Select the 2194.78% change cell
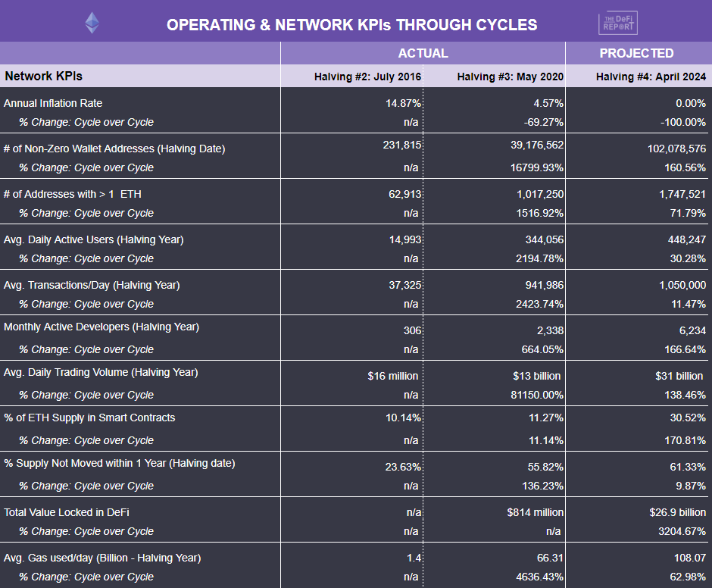The height and width of the screenshot is (588, 712). (539, 258)
